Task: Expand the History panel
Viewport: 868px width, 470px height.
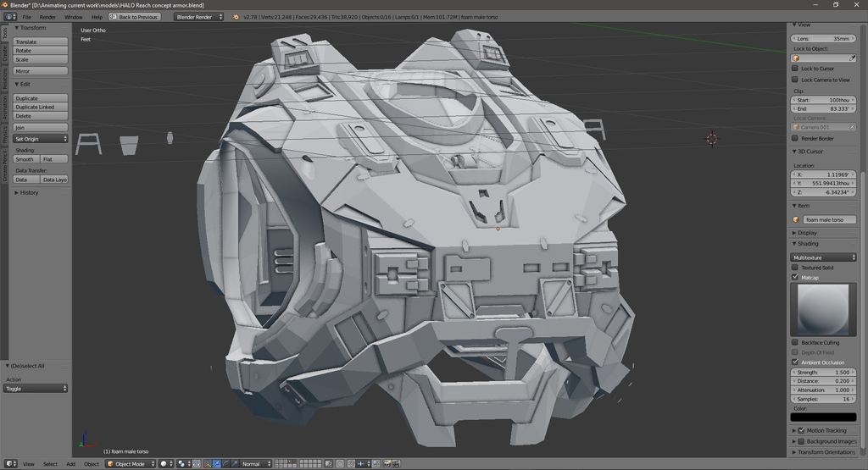Action: [x=29, y=192]
